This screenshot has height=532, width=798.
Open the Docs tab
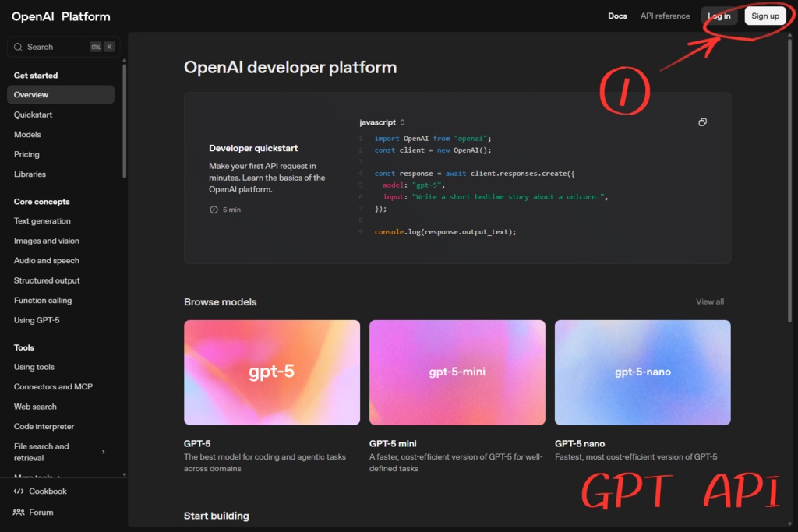click(617, 16)
